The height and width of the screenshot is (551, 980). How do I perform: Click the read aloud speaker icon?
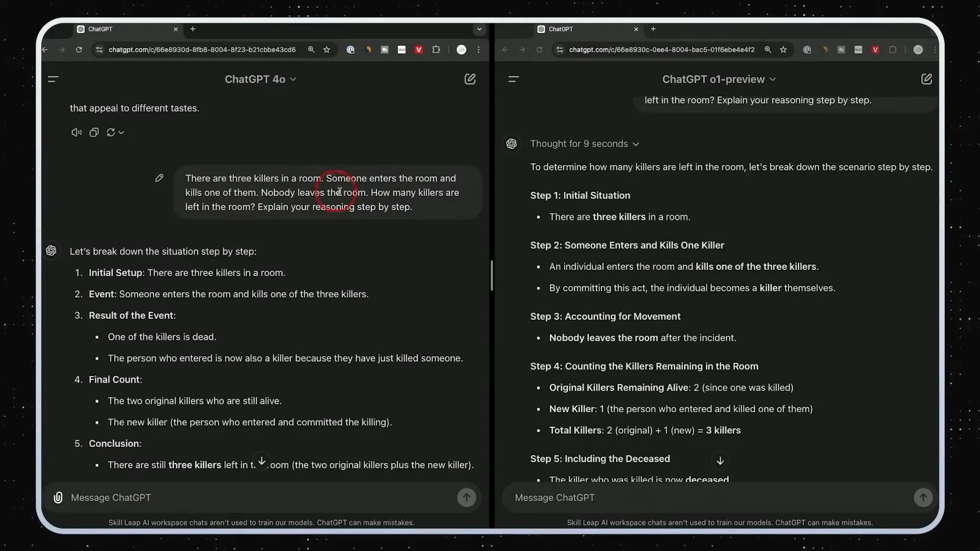click(x=76, y=133)
